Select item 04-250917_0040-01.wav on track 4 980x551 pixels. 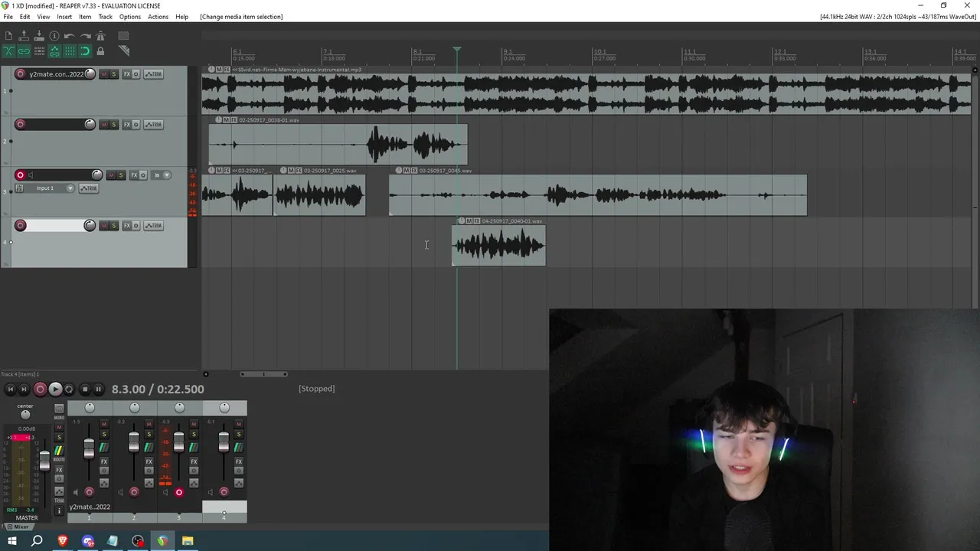coord(498,246)
